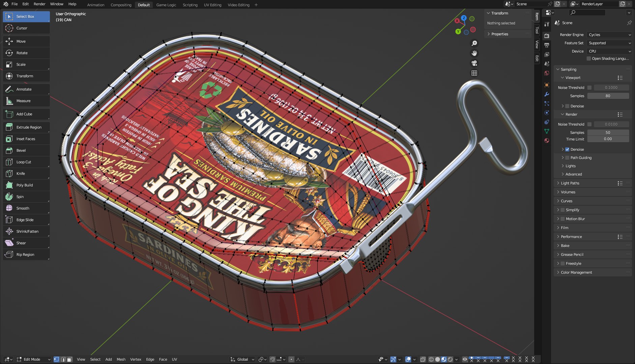635x364 pixels.
Task: Activate the Rotate tool
Action: [x=26, y=53]
